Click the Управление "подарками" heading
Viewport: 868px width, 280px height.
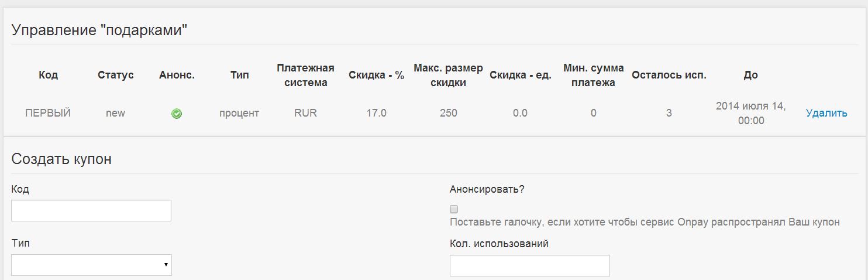pos(99,30)
